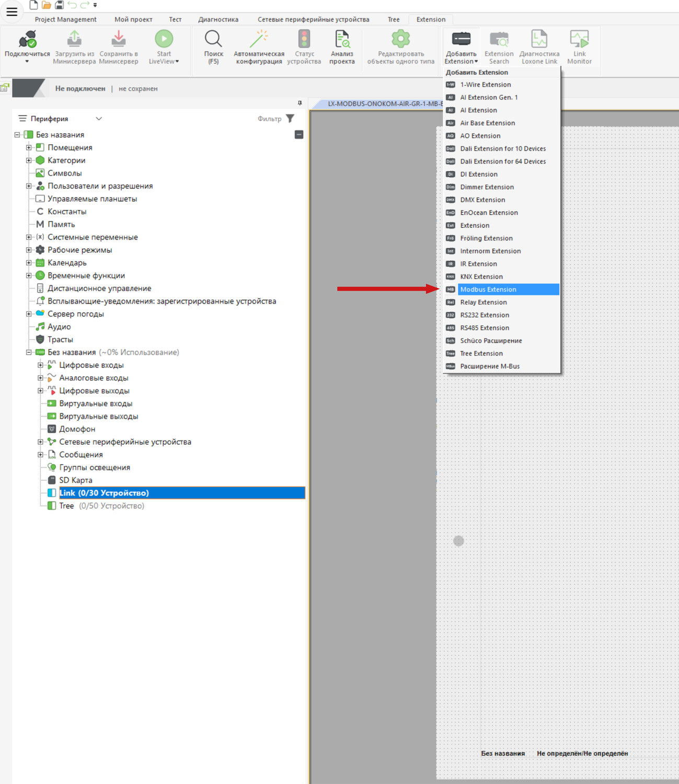
Task: Open the Периферия panel dropdown
Action: tap(99, 119)
